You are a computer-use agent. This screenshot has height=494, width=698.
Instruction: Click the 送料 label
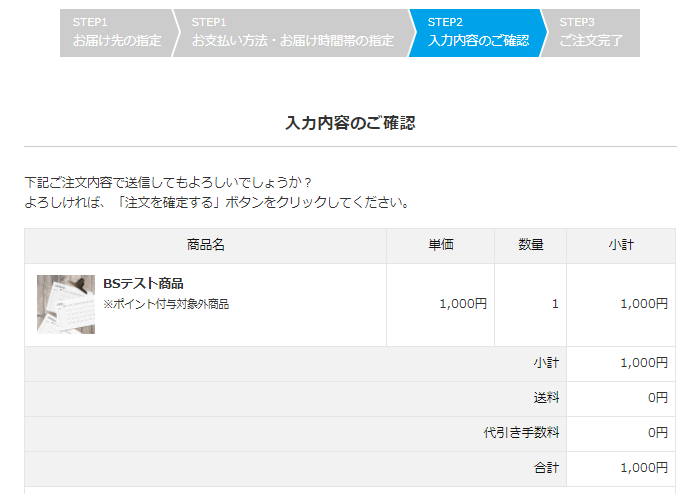pyautogui.click(x=546, y=398)
